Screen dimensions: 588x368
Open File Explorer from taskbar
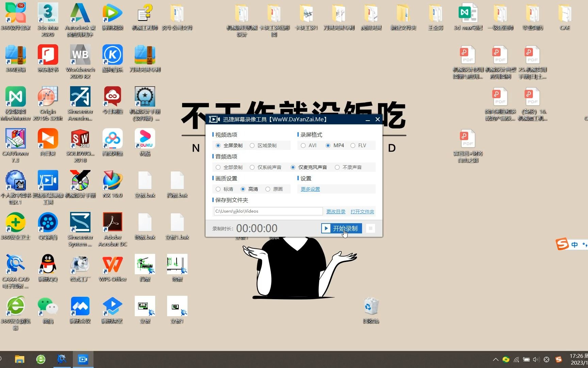point(20,359)
